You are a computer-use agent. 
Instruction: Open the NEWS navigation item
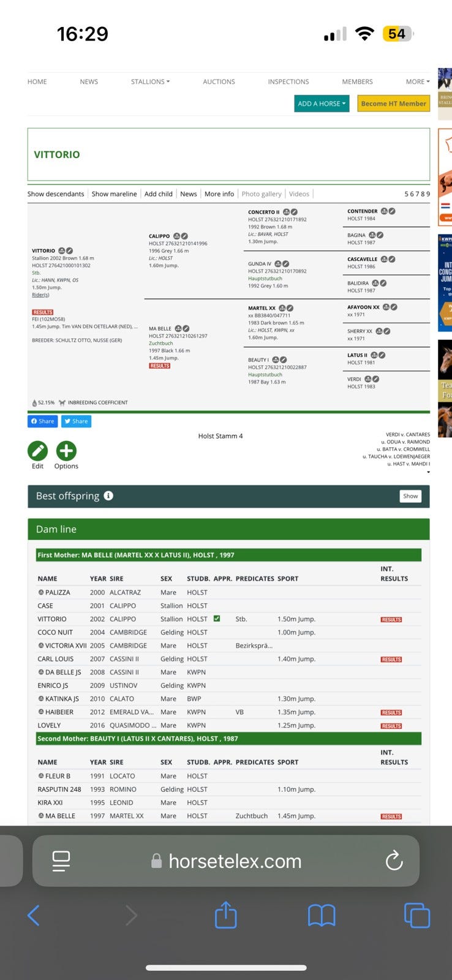[89, 81]
